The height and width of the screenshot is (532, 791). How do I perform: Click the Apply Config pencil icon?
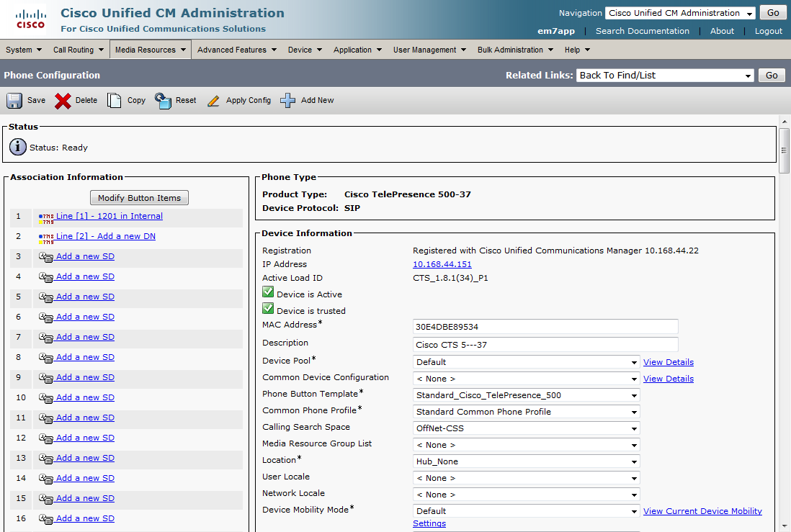(x=213, y=101)
